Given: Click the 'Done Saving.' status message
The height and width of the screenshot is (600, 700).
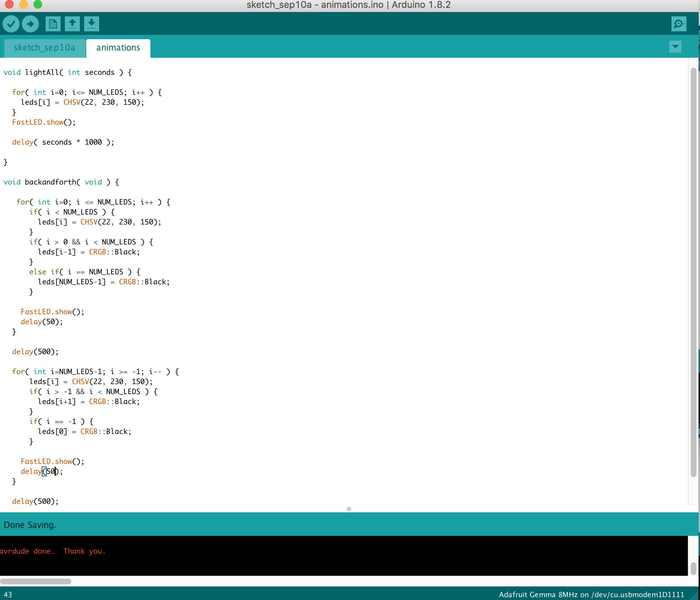Looking at the screenshot, I should (30, 525).
